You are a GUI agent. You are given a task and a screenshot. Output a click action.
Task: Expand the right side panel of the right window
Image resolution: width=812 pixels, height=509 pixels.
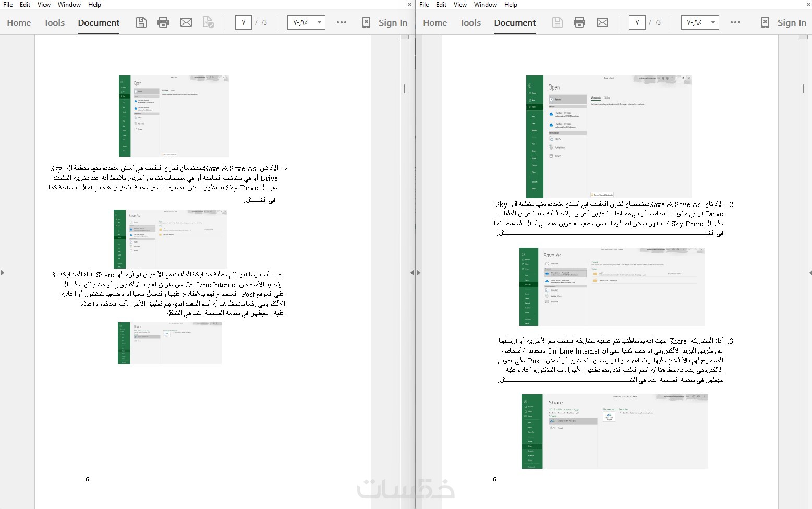pos(810,272)
